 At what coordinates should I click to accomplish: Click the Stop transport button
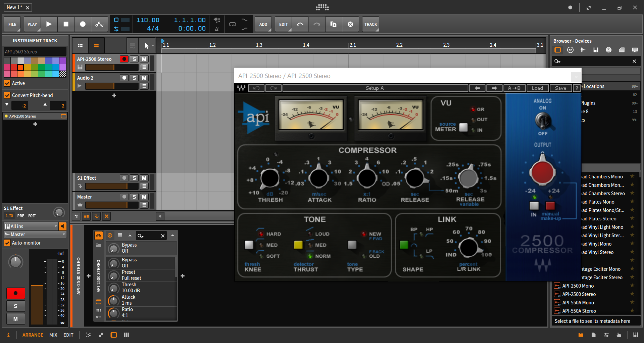click(x=66, y=24)
